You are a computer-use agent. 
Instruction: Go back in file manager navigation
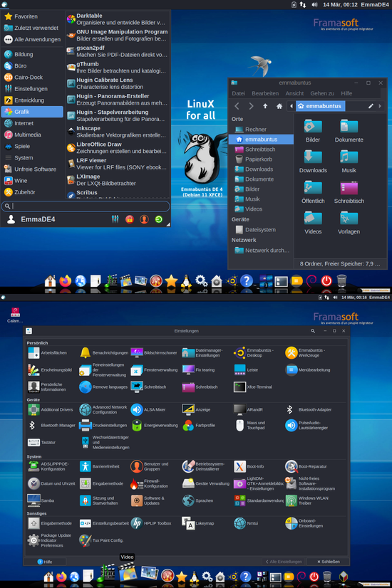pos(237,106)
